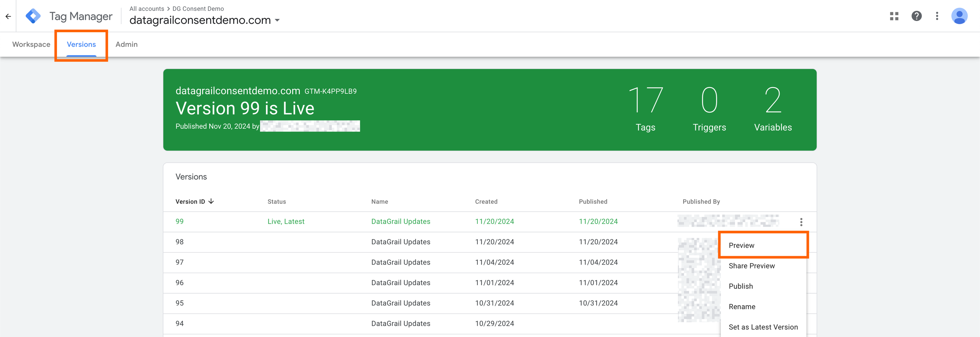The height and width of the screenshot is (337, 980).
Task: Open the Google apps grid
Action: click(894, 16)
